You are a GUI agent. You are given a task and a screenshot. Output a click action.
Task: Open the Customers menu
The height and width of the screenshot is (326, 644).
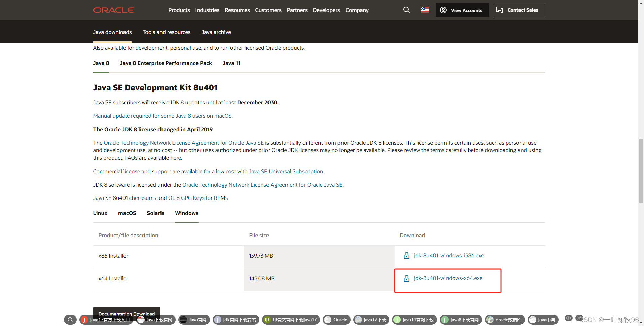pos(268,10)
